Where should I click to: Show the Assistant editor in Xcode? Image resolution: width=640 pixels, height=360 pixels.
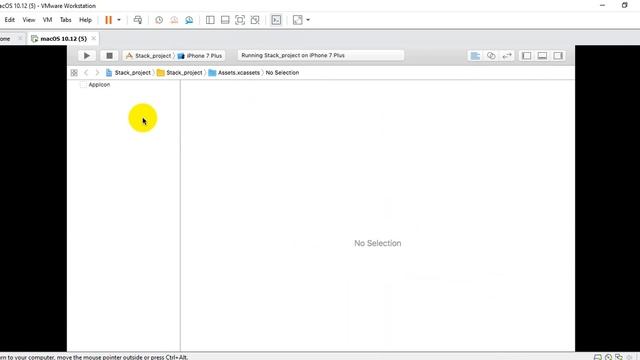(491, 56)
